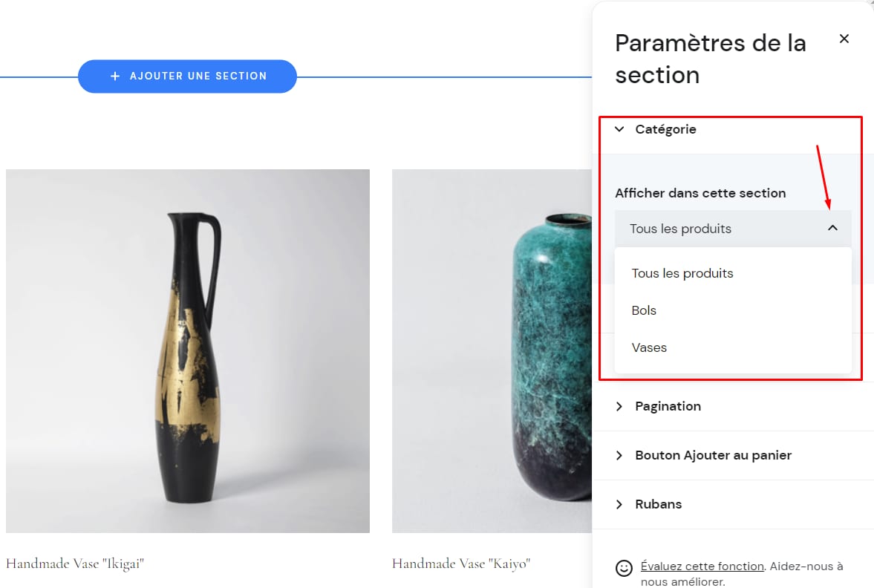Choose Bols category option
Viewport: 874px width, 588px height.
(x=644, y=310)
